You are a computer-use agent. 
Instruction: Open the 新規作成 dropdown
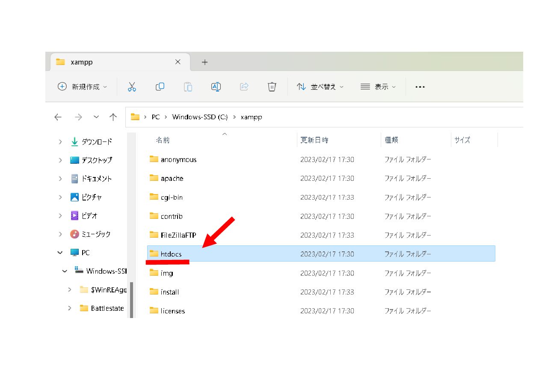(82, 87)
